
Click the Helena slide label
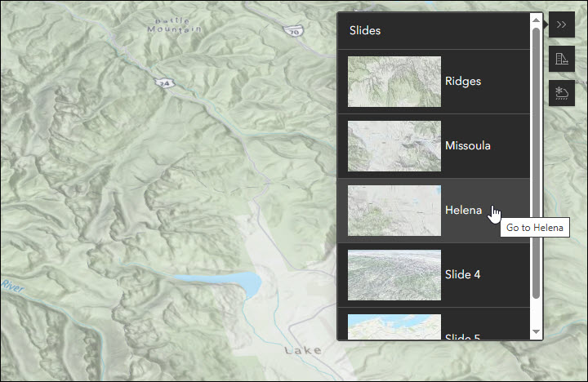click(x=463, y=211)
